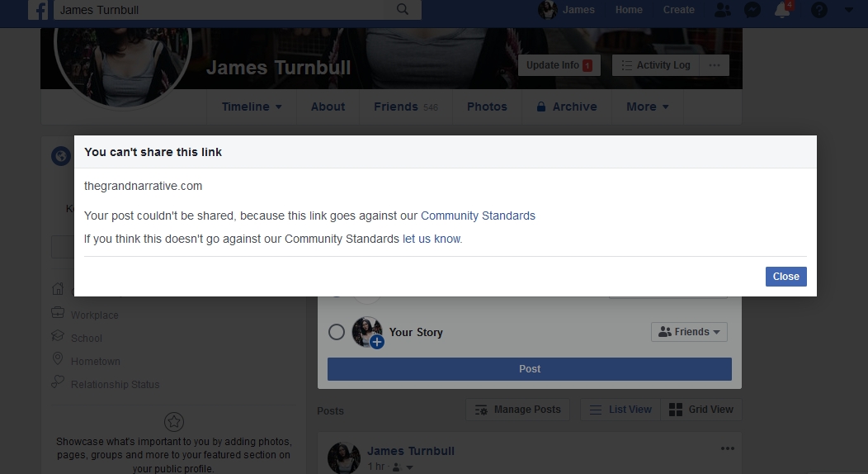Click the "let us know" link

[x=432, y=239]
